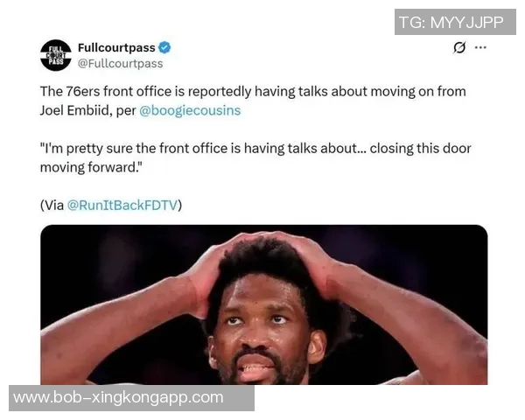525x420 pixels.
Task: Open the @boogiecousins mention link
Action: click(190, 110)
